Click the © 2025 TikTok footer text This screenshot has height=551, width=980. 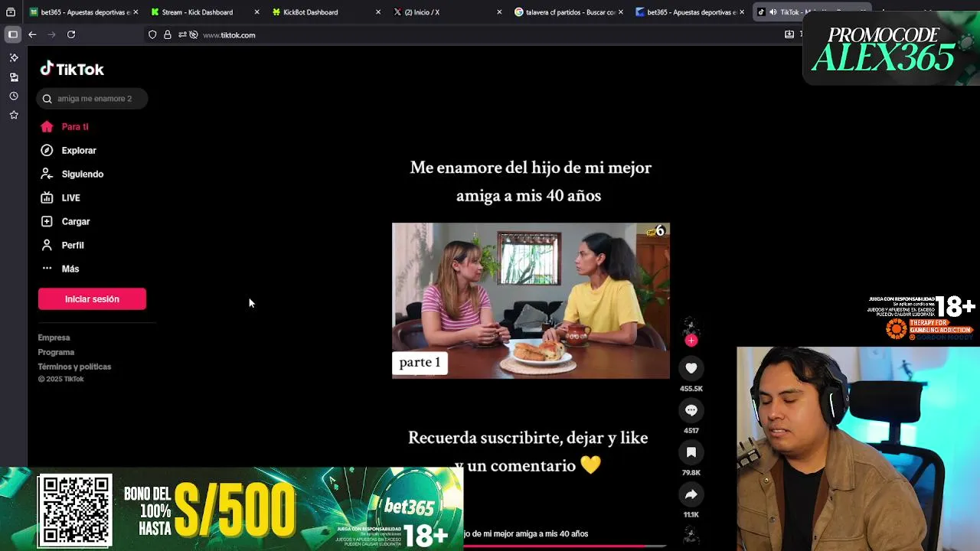tap(60, 379)
